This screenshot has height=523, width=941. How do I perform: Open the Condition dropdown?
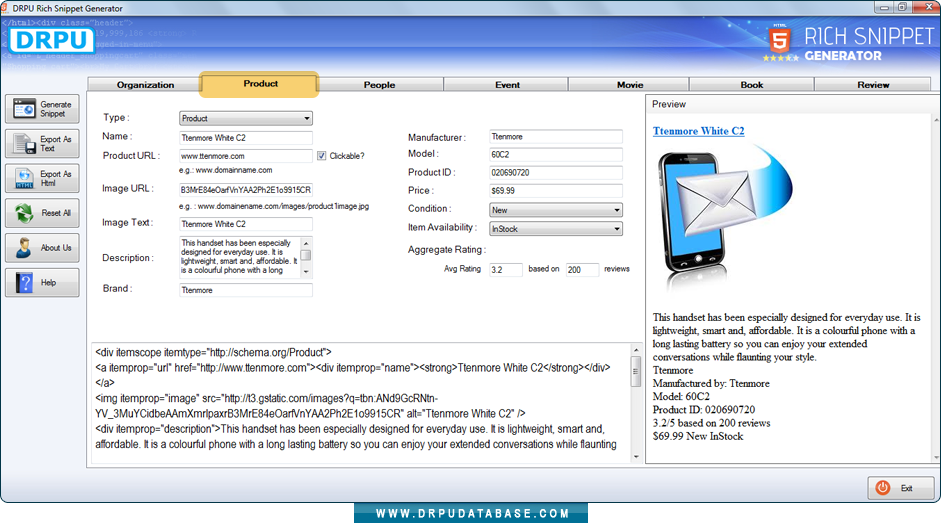coord(556,210)
